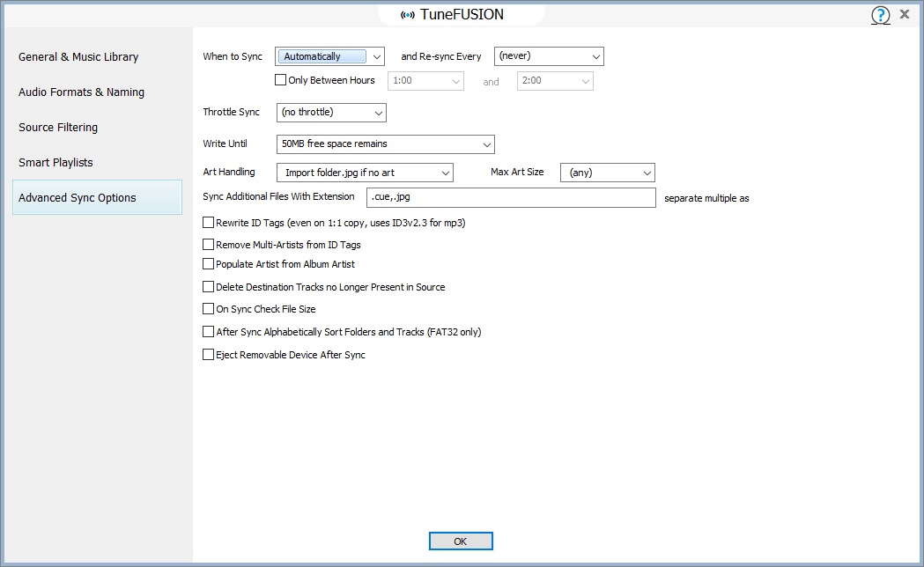This screenshot has width=924, height=567.
Task: Open the Smart Playlists section
Action: point(55,163)
